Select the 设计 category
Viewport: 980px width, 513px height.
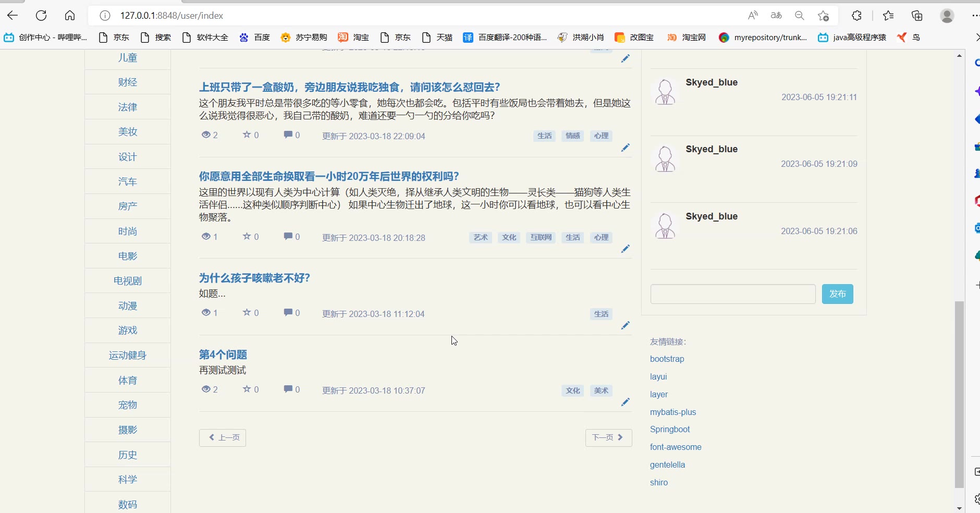tap(128, 156)
